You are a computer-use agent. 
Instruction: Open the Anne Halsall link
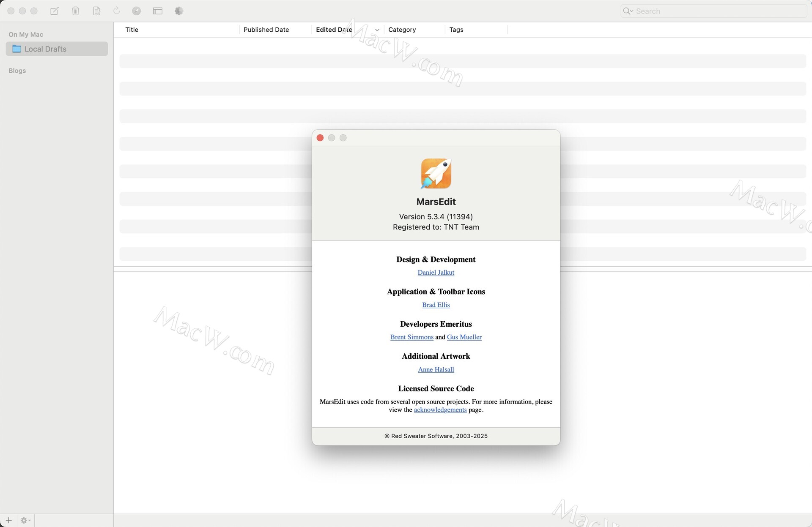tap(436, 369)
